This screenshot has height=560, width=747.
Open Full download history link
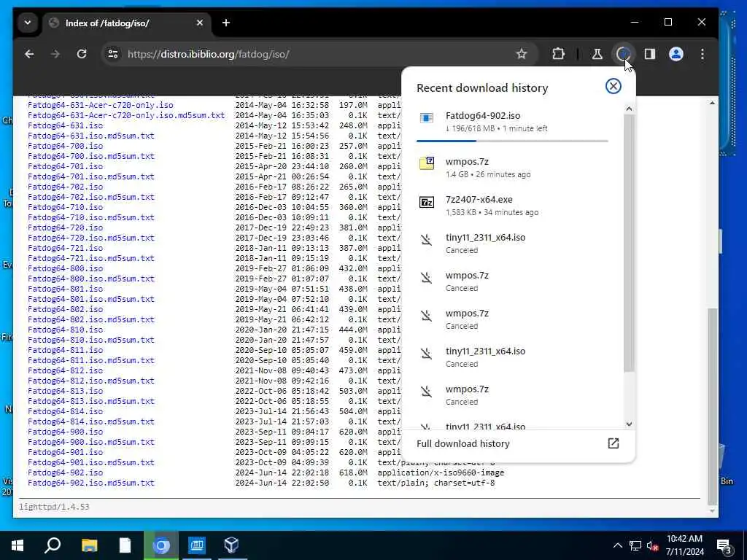click(x=462, y=444)
